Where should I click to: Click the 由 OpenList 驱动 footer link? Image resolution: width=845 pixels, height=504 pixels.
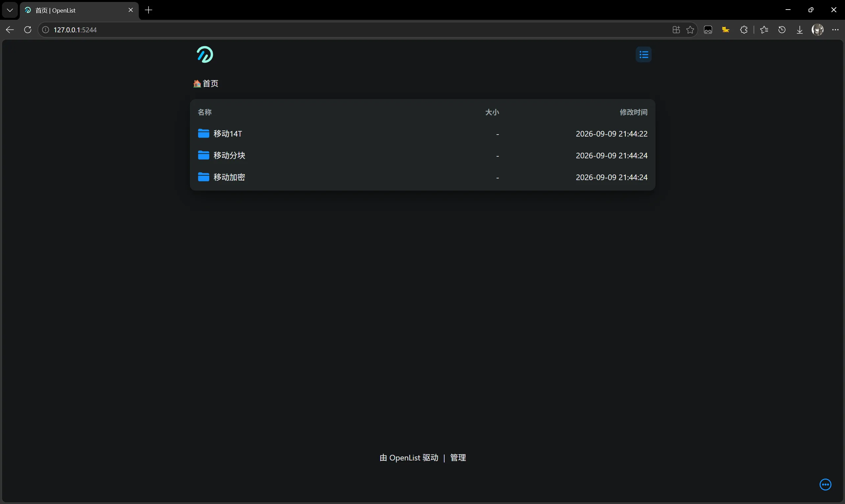pos(409,458)
